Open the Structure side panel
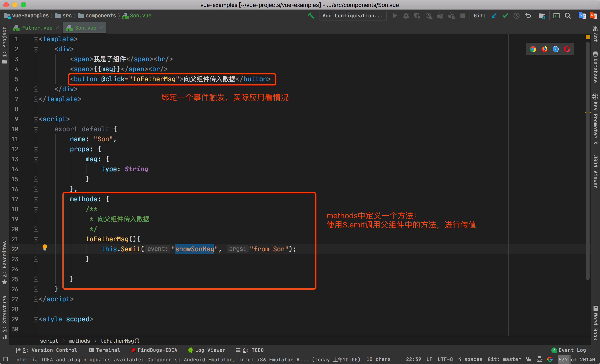 click(5, 317)
